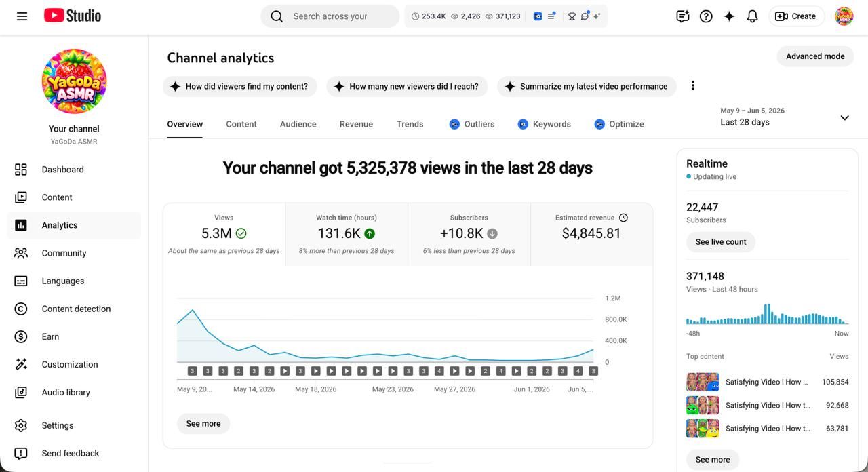Open the Help question mark icon
This screenshot has width=868, height=472.
point(706,16)
